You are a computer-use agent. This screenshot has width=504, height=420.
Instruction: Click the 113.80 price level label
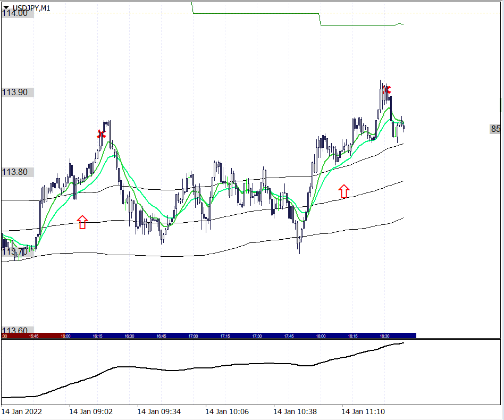tap(15, 172)
